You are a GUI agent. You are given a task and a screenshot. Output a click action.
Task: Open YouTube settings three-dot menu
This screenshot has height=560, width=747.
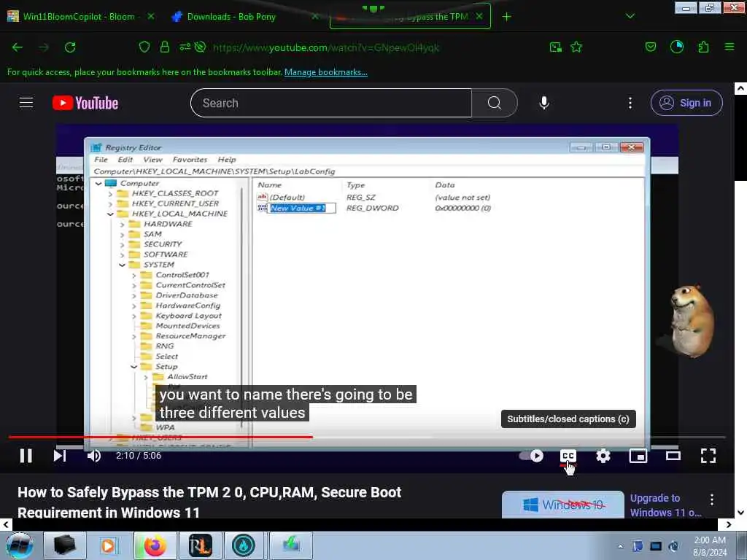pos(630,103)
